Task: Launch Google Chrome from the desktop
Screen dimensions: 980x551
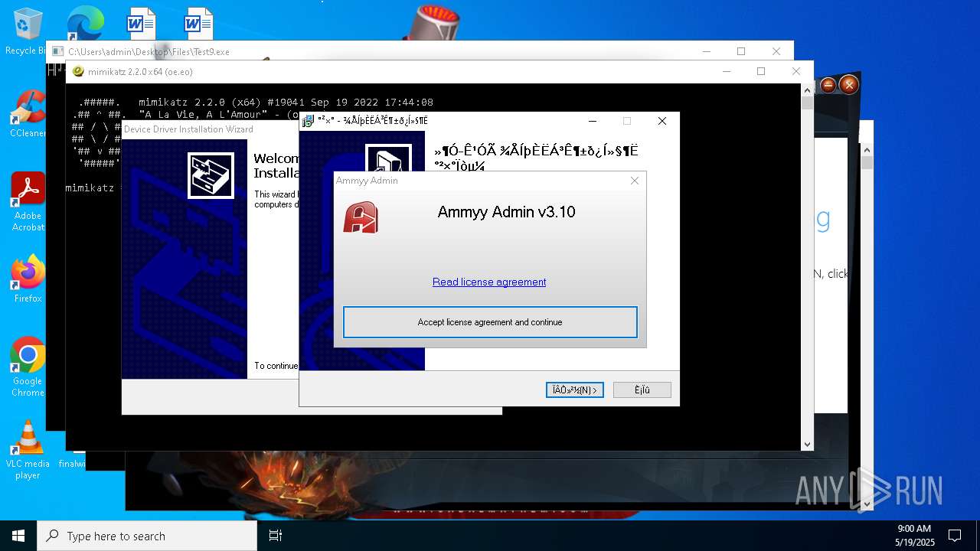Action: (28, 367)
